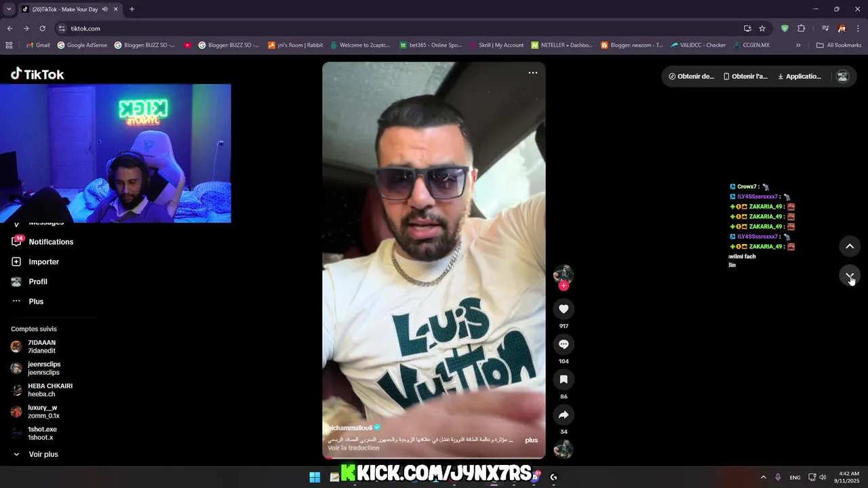Go to next video with down arrow
The height and width of the screenshot is (488, 868).
[850, 276]
